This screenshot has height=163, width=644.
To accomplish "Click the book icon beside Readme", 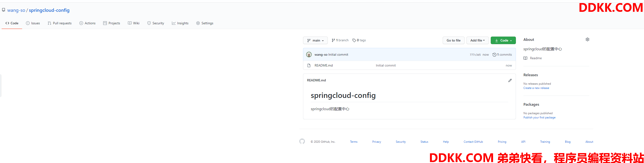I will coord(525,58).
